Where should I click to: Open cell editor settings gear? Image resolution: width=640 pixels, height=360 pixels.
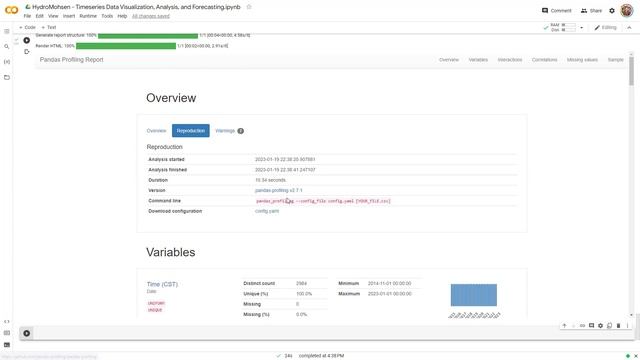pos(600,326)
